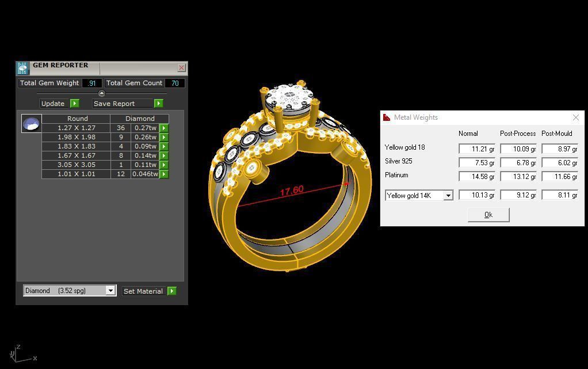Image resolution: width=588 pixels, height=369 pixels.
Task: Click Platinum Post-Mould value 11.66 gr
Action: (560, 176)
